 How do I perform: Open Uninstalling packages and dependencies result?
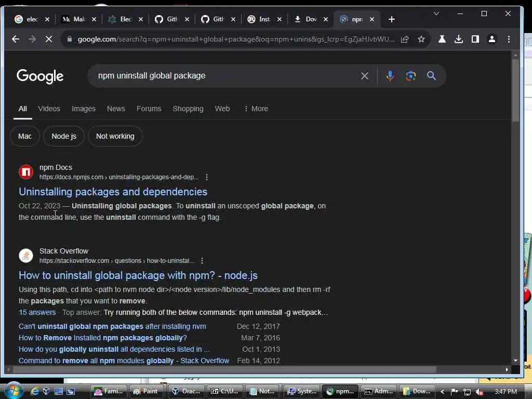pyautogui.click(x=113, y=192)
